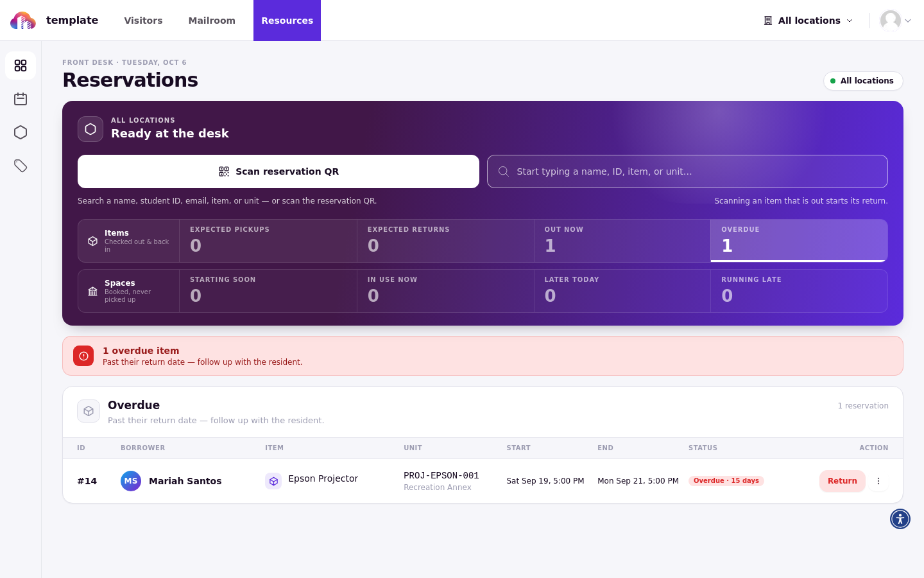
Task: Click the Epson Projector item name
Action: coord(323,478)
